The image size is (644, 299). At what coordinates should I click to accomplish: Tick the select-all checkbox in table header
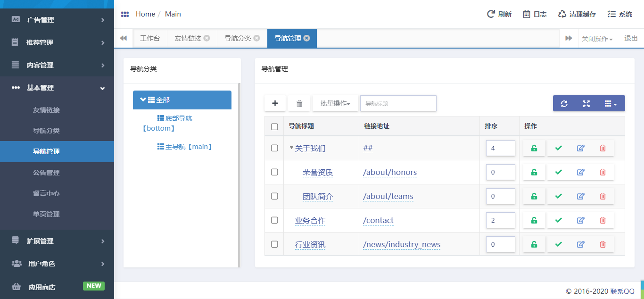[274, 126]
